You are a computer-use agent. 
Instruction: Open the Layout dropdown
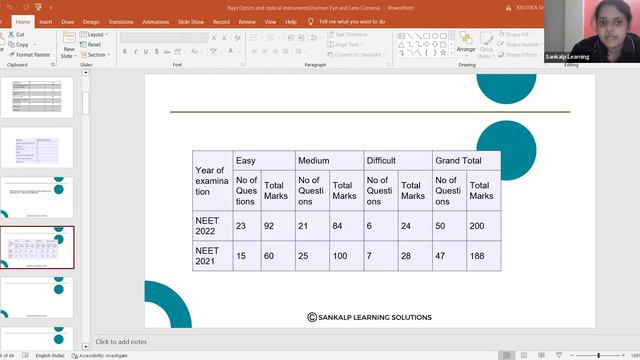pyautogui.click(x=94, y=35)
